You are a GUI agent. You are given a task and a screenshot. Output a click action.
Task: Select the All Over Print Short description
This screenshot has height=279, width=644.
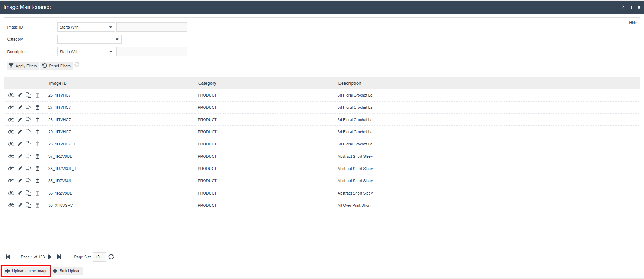pos(354,205)
